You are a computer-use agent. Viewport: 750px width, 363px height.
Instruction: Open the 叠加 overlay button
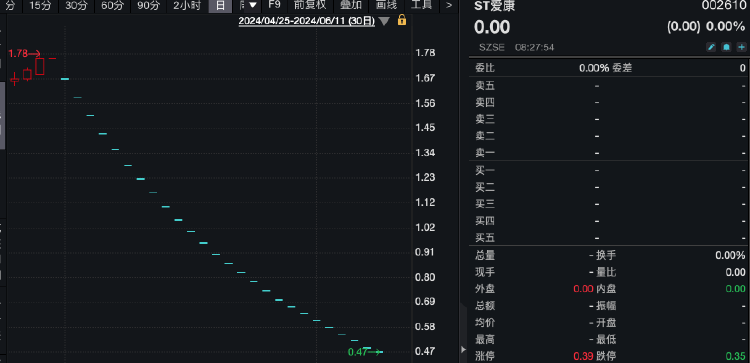click(x=351, y=6)
